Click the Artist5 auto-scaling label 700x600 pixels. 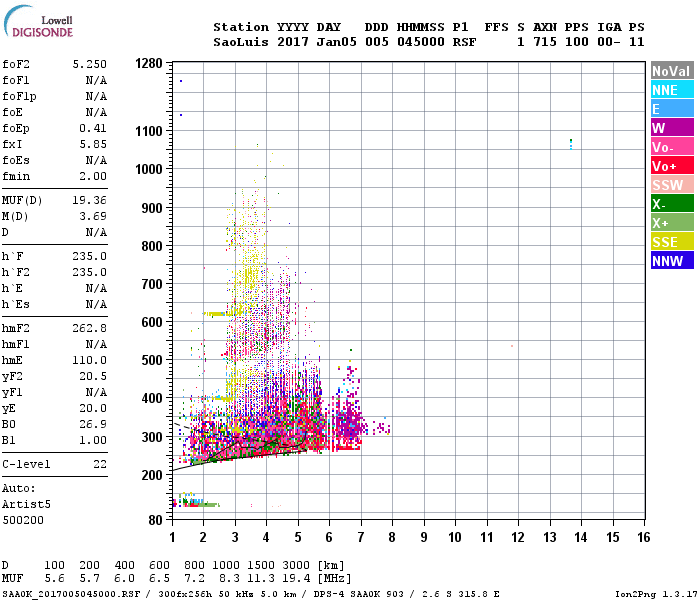(26, 504)
